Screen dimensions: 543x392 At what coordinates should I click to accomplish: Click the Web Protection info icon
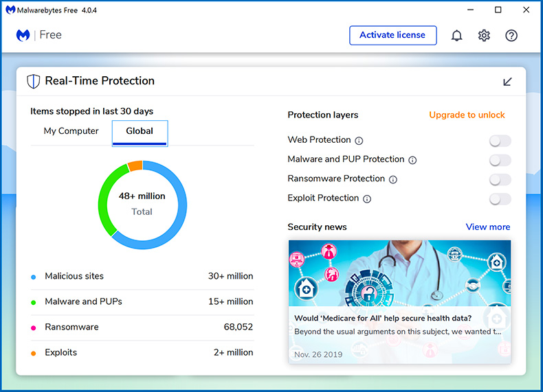coord(359,141)
